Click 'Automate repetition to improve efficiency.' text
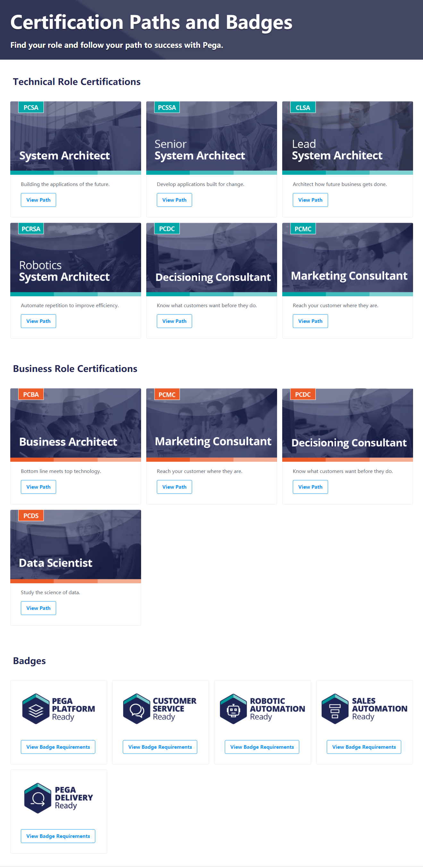 (x=70, y=306)
